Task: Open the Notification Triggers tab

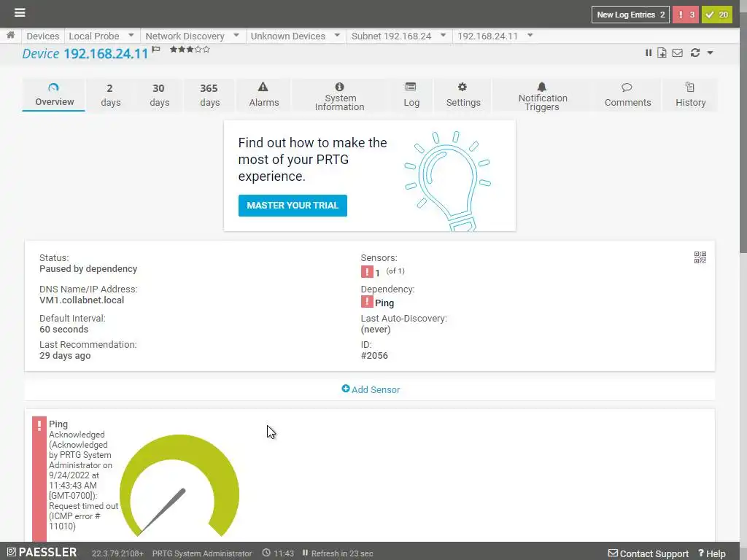Action: pos(542,96)
